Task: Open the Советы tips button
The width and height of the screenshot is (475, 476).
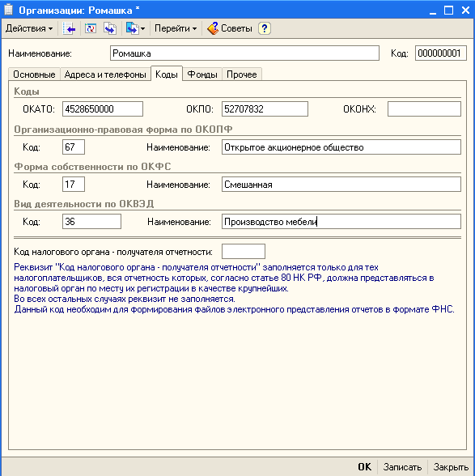Action: (x=230, y=28)
